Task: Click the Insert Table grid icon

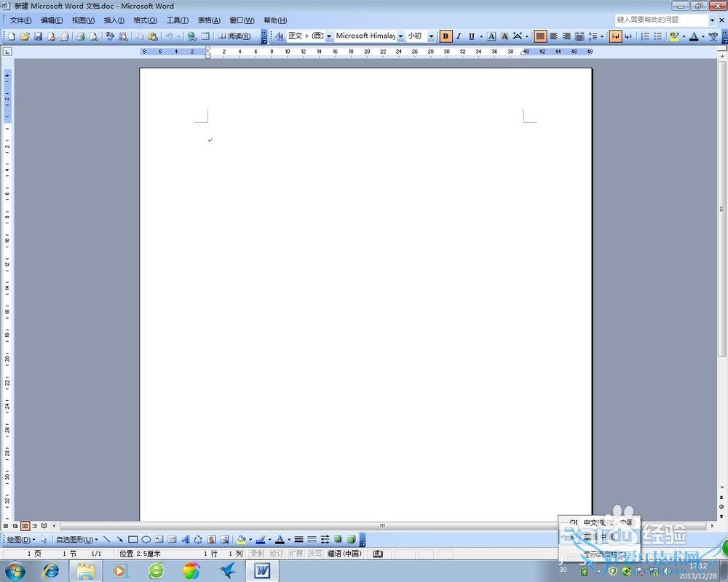Action: click(x=205, y=36)
